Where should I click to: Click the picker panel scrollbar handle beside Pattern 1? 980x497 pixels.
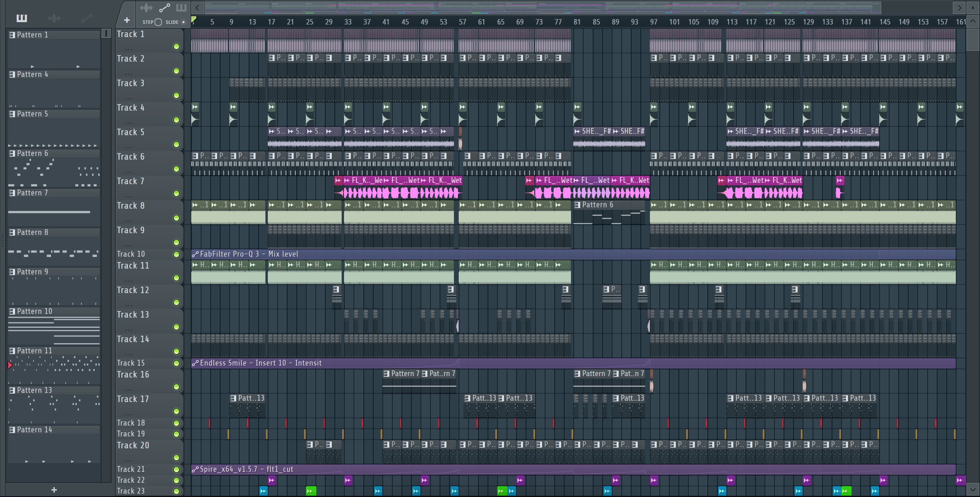pos(106,33)
